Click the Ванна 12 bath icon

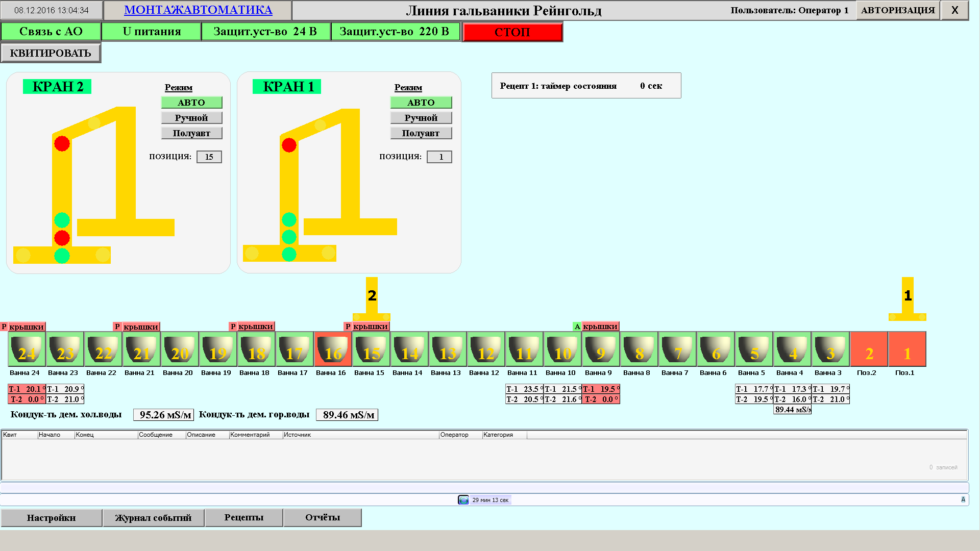tap(486, 349)
